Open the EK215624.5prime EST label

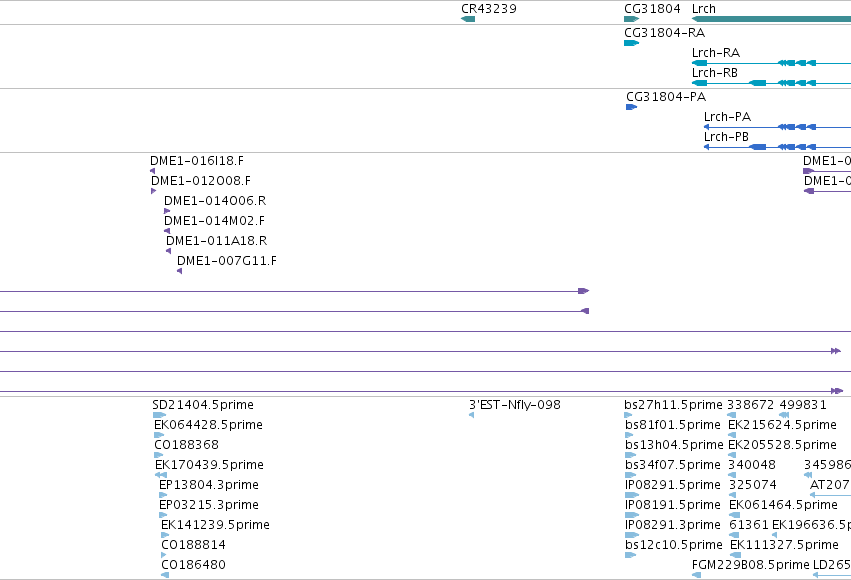pyautogui.click(x=783, y=425)
